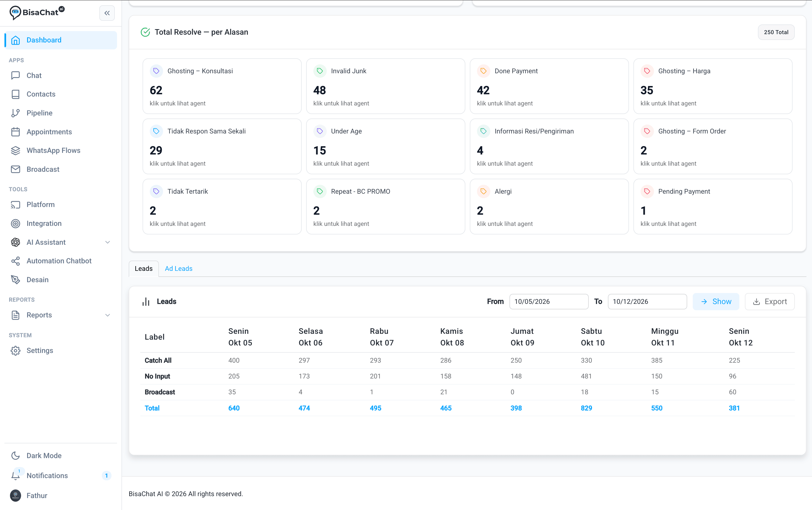Click the Catch All row label
Viewport: 812px width, 510px height.
pos(158,360)
